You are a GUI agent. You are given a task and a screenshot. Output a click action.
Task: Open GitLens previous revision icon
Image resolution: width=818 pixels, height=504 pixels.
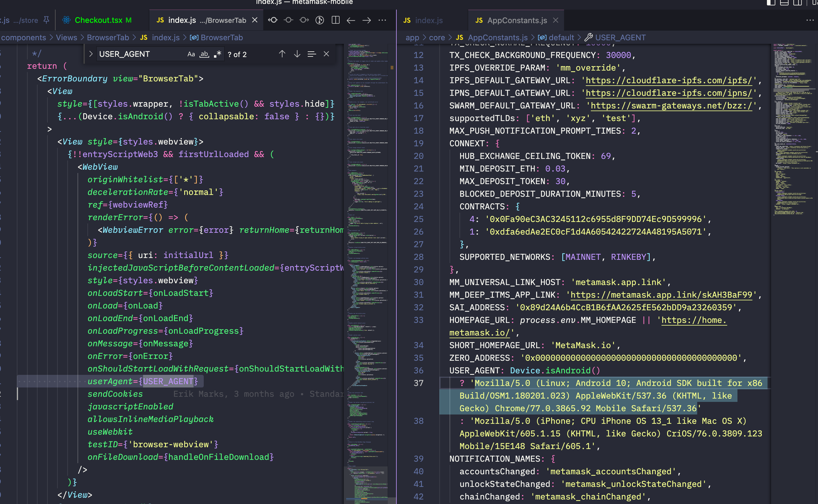coord(273,20)
